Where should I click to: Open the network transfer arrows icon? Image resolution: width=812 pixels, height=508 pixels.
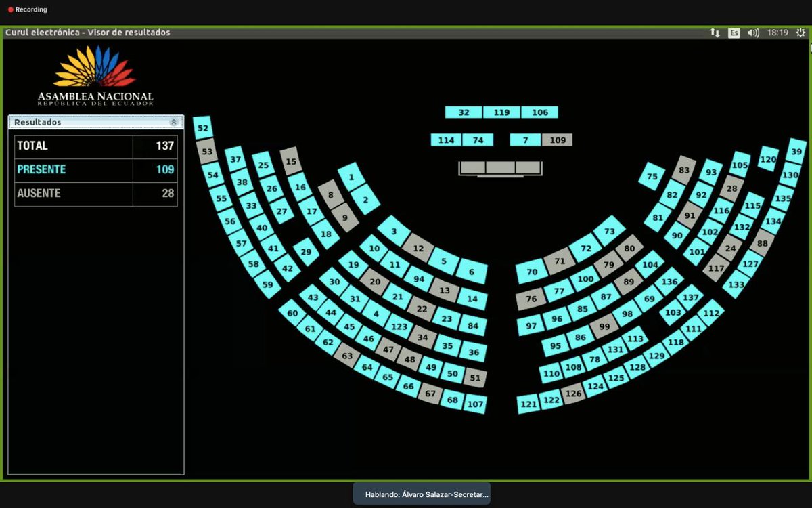[x=715, y=33]
